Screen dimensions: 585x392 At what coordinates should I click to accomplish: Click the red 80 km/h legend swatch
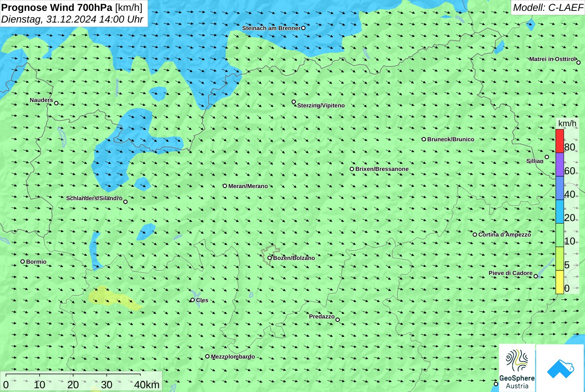tap(560, 141)
